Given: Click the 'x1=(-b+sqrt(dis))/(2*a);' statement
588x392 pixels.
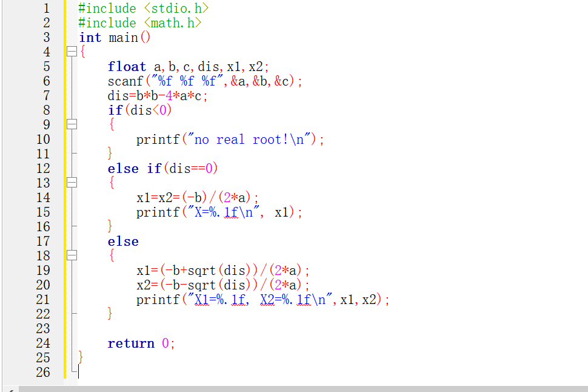Looking at the screenshot, I should click(x=222, y=271).
